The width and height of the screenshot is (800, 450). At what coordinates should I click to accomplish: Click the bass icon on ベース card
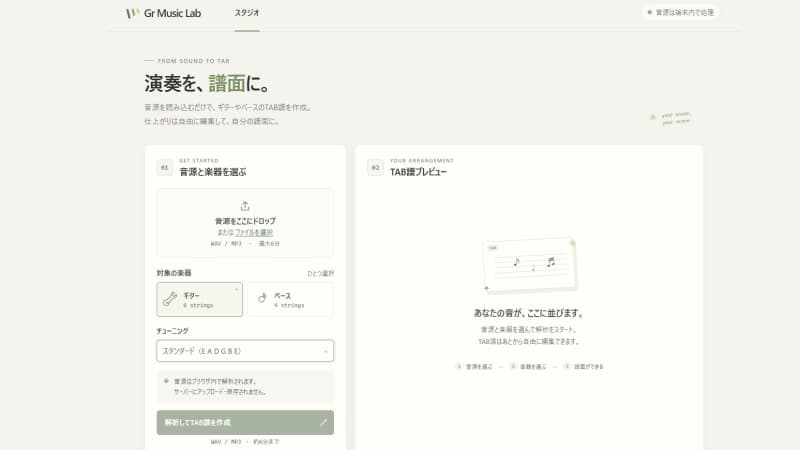click(262, 298)
